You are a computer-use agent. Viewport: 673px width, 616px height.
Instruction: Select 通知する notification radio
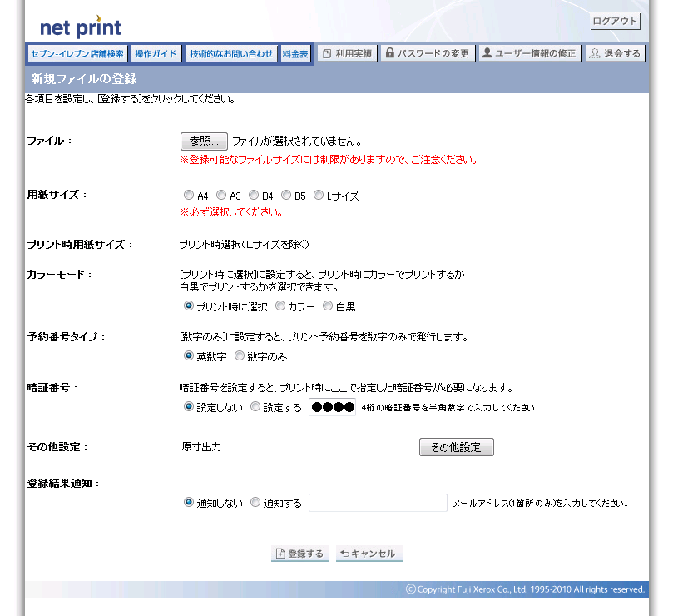(x=255, y=502)
